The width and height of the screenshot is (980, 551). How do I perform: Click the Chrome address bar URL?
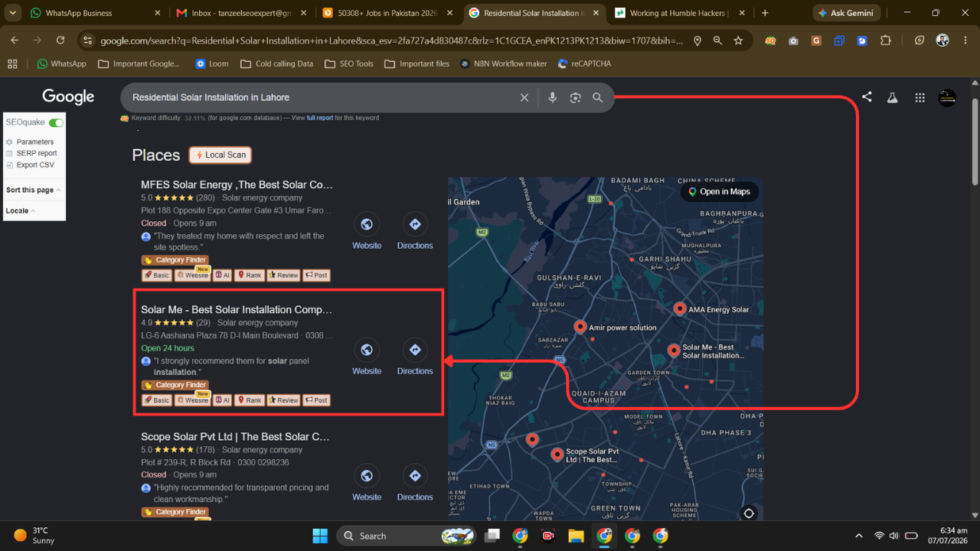392,41
